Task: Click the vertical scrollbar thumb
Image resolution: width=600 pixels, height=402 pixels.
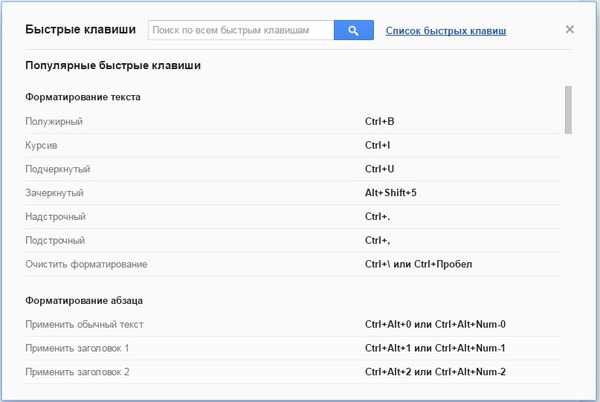Action: click(x=568, y=110)
